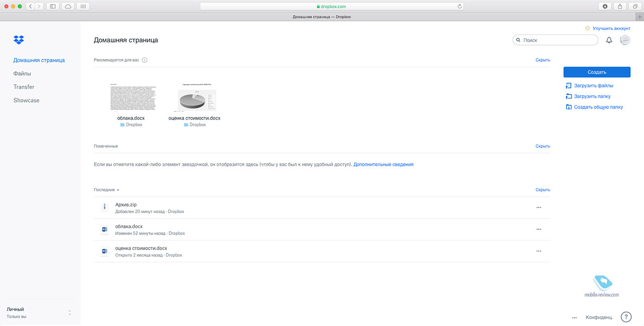
Task: Click оценка стоимости.docx label under recommended thumbnail
Action: click(195, 118)
